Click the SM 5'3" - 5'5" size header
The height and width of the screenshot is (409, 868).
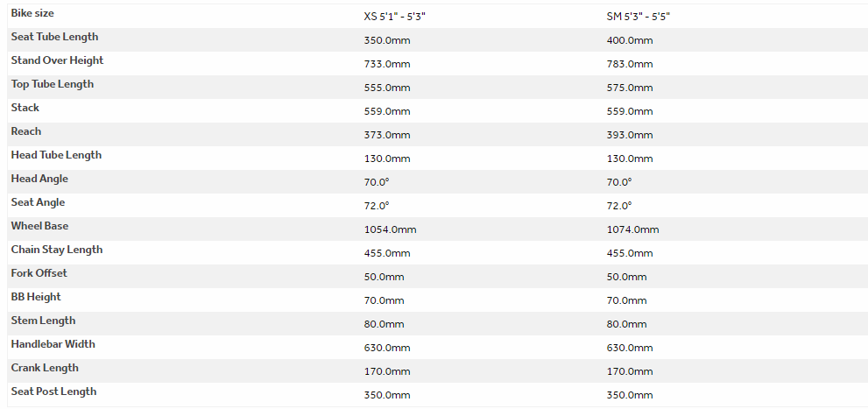(x=644, y=17)
